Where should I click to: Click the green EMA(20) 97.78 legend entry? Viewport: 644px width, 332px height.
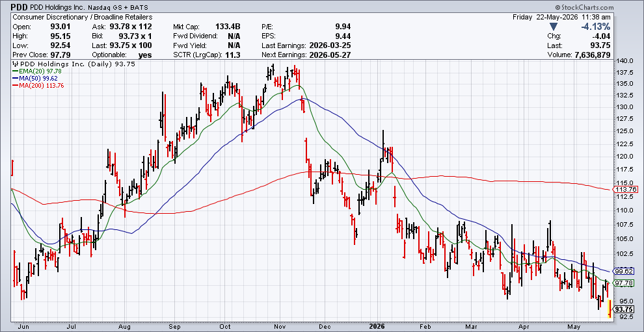[x=37, y=71]
